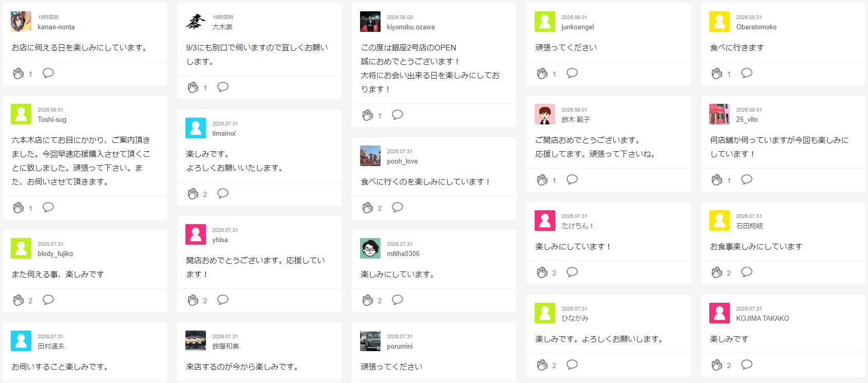Reply to KOJIMA TAKAKO's comment via bubble
The height and width of the screenshot is (383, 868).
747,364
